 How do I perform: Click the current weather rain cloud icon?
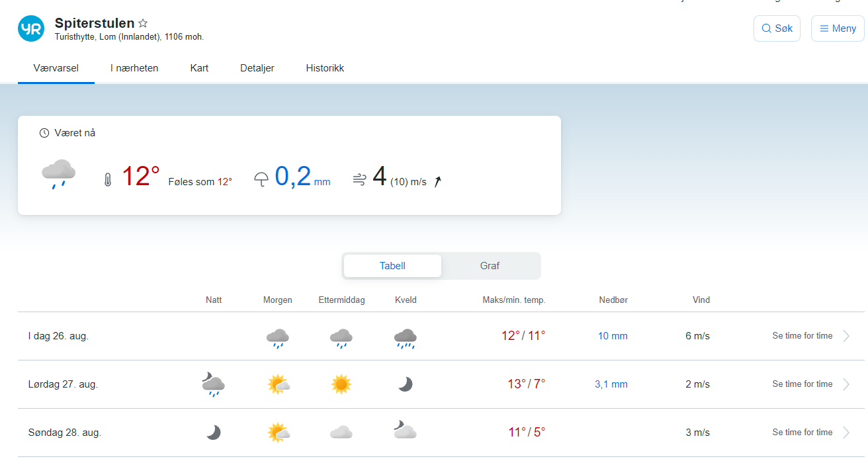coord(58,174)
